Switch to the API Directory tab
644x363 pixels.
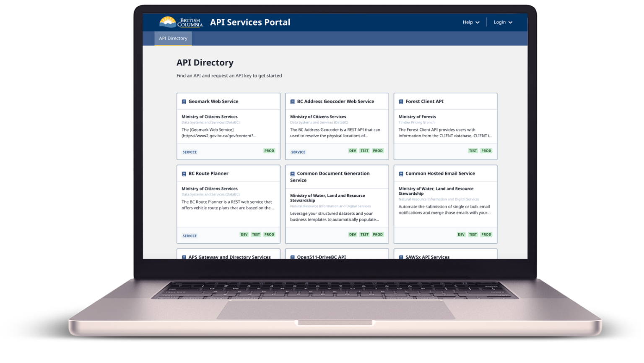pyautogui.click(x=173, y=38)
